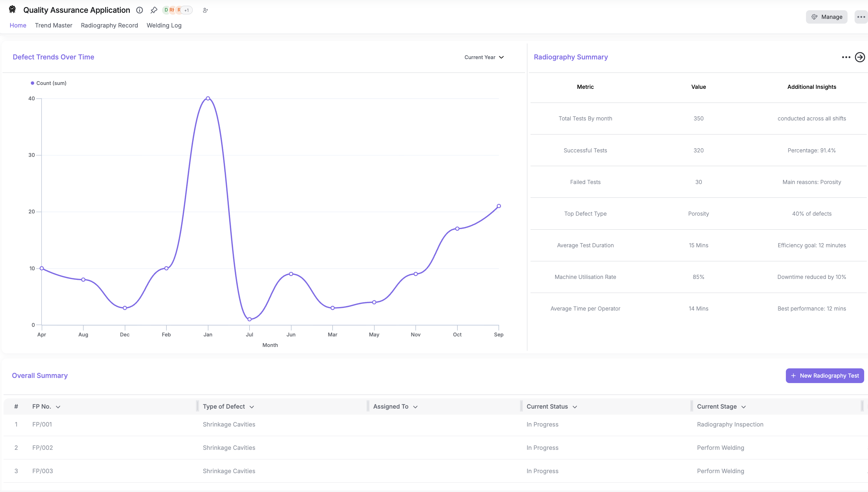The width and height of the screenshot is (868, 492).
Task: Go to Radiography Record tab
Action: click(x=109, y=25)
